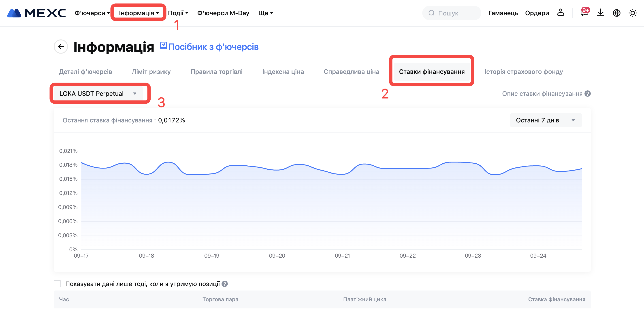This screenshot has height=312, width=644.
Task: Click the MEXC logo
Action: coord(36,13)
